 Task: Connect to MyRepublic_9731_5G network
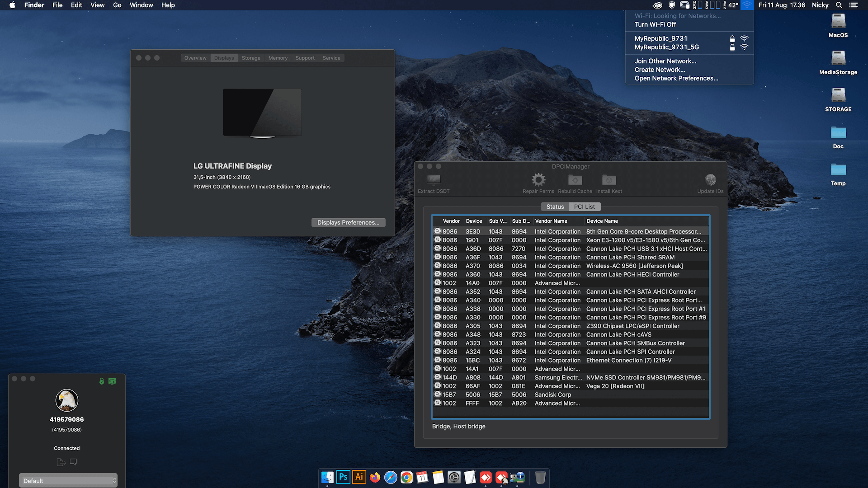coord(689,47)
